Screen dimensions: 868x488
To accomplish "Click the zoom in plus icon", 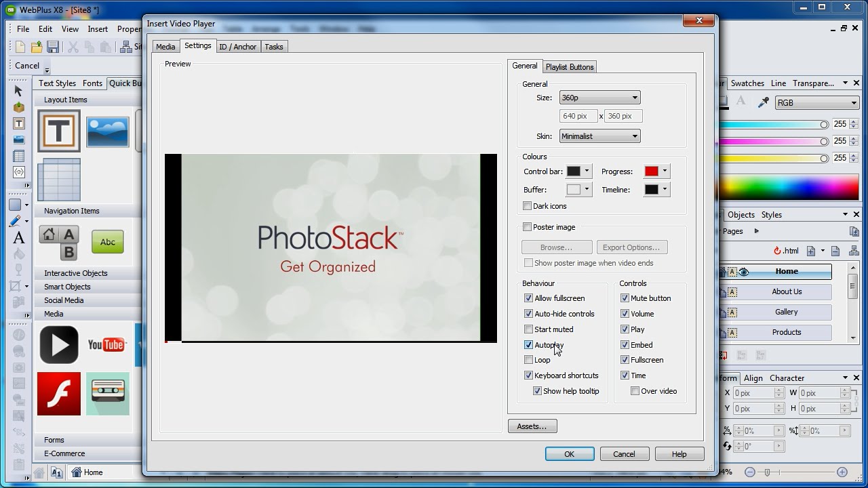I will (x=842, y=472).
